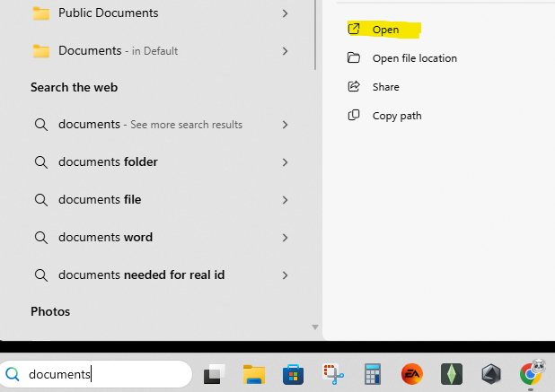Click the Task View taskbar icon
Viewport: 555px width, 392px height.
click(x=215, y=374)
